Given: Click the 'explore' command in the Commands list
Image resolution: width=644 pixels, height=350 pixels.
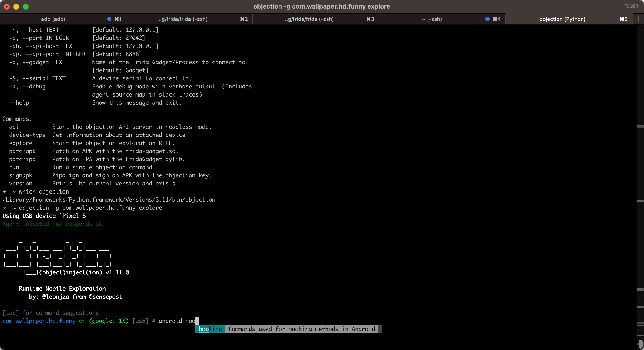Looking at the screenshot, I should click(x=21, y=143).
